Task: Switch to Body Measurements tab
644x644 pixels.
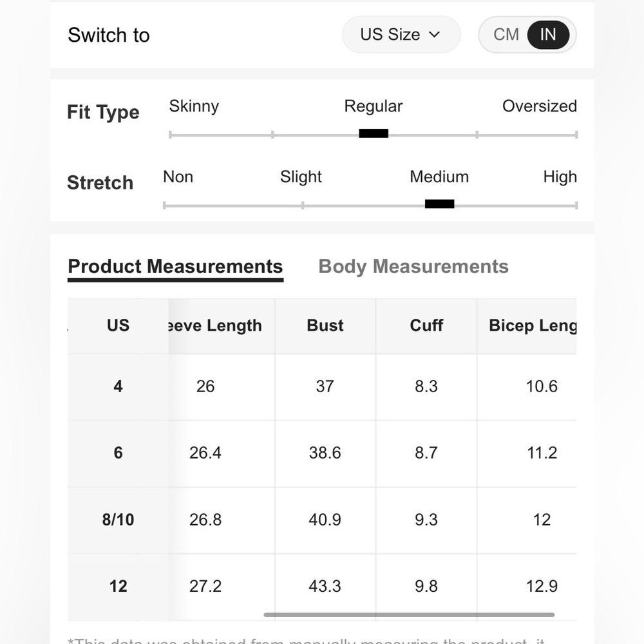Action: (413, 266)
